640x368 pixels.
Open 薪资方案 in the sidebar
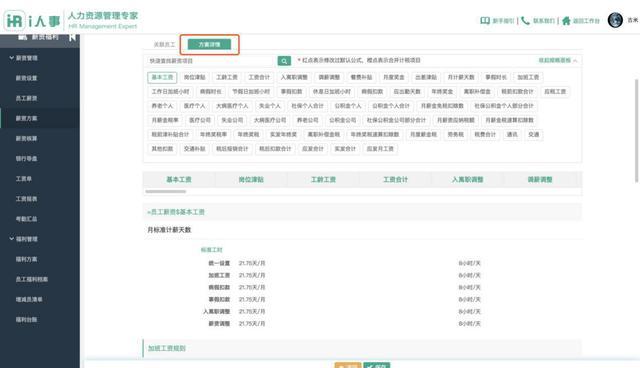(x=27, y=118)
